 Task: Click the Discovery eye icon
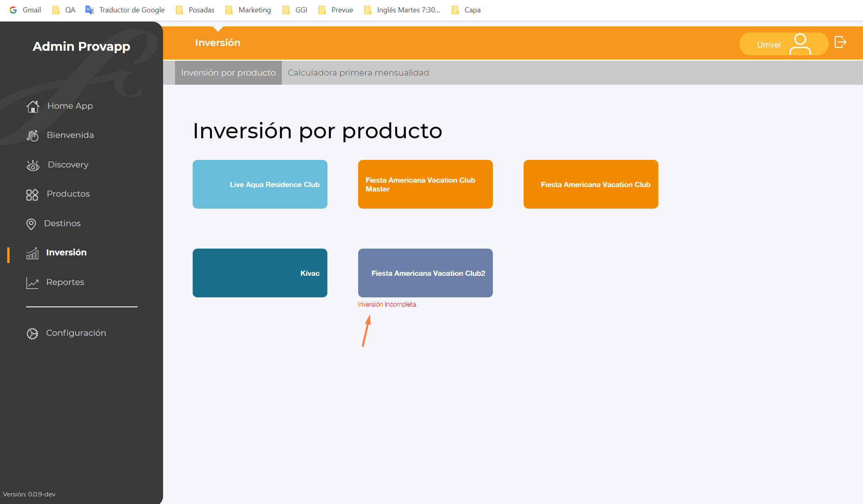(33, 165)
